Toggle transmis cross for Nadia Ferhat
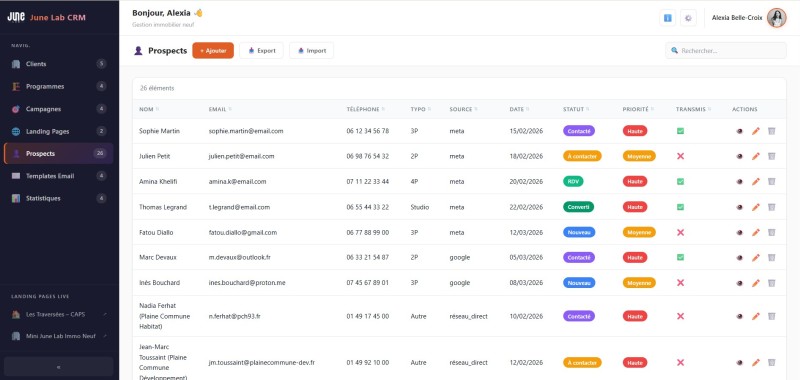 click(x=680, y=316)
